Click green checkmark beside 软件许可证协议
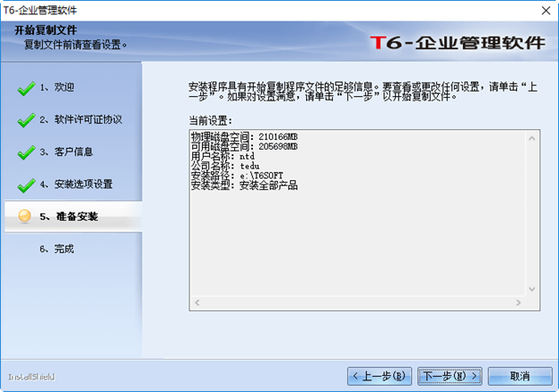Screen dimensions: 559x392 [26, 120]
